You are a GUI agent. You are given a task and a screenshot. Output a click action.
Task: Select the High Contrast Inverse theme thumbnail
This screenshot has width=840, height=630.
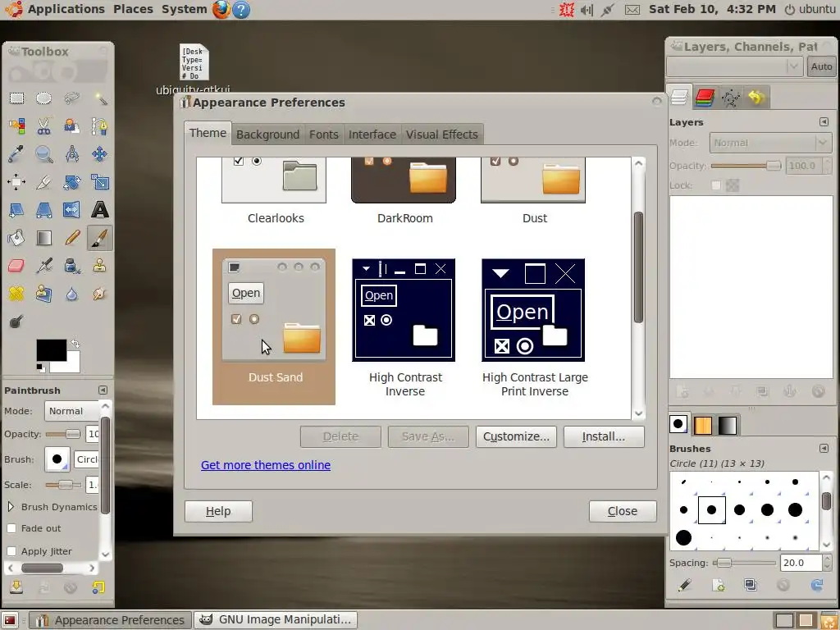404,310
